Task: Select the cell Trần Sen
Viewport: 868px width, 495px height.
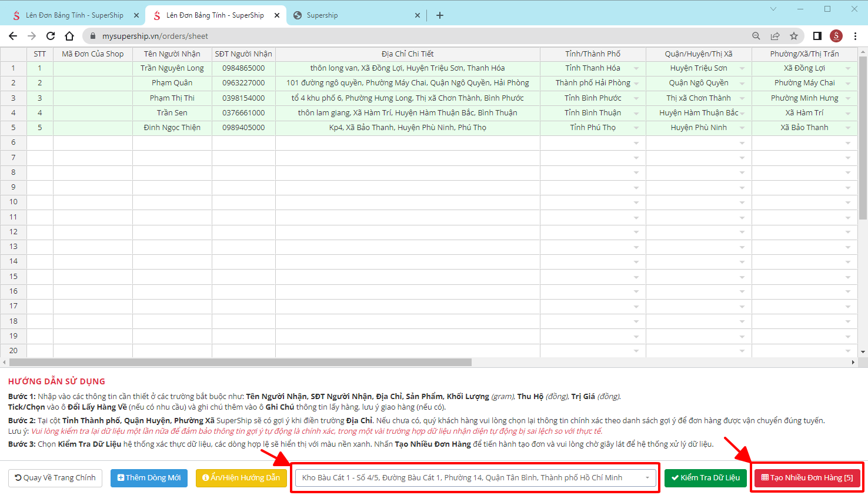Action: (172, 112)
